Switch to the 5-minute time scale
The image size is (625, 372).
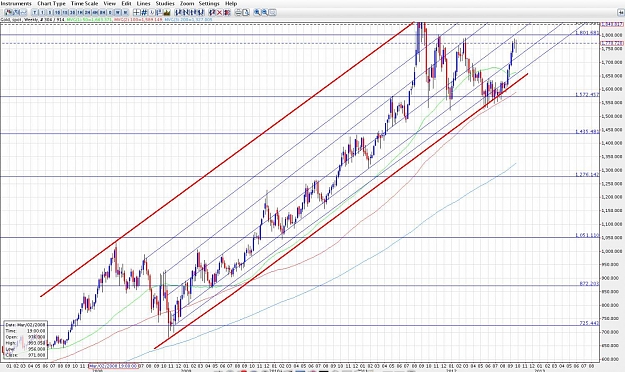50,13
